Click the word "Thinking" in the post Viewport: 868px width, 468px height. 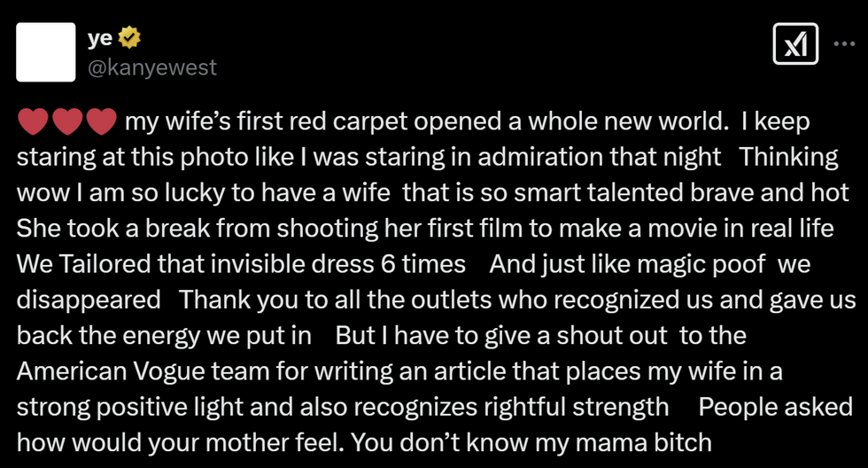(789, 157)
